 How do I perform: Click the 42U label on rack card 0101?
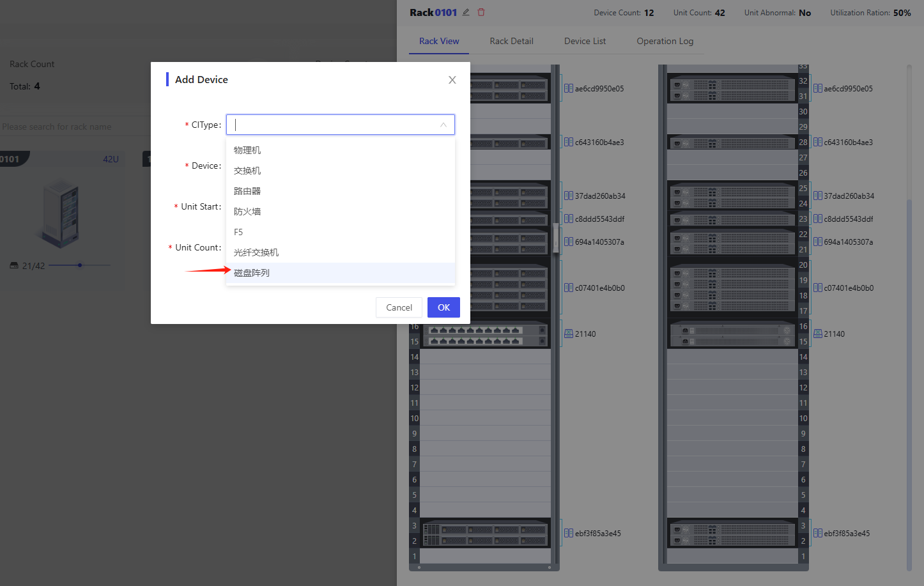pos(111,159)
